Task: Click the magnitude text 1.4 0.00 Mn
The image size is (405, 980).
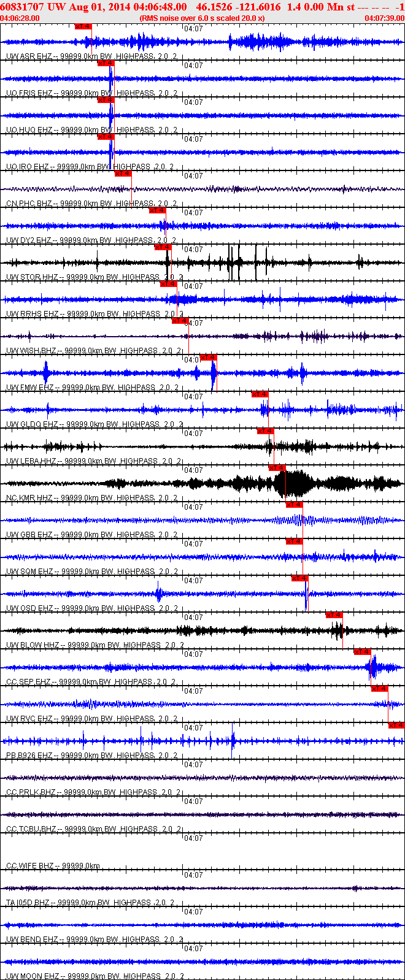Action: 314,7
